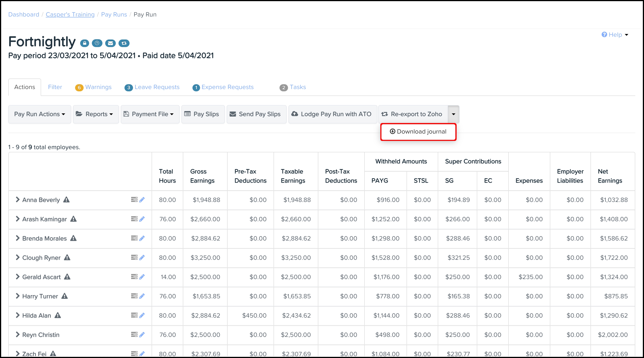
Task: Click warning triangle next to Anna Beverly
Action: pyautogui.click(x=66, y=200)
